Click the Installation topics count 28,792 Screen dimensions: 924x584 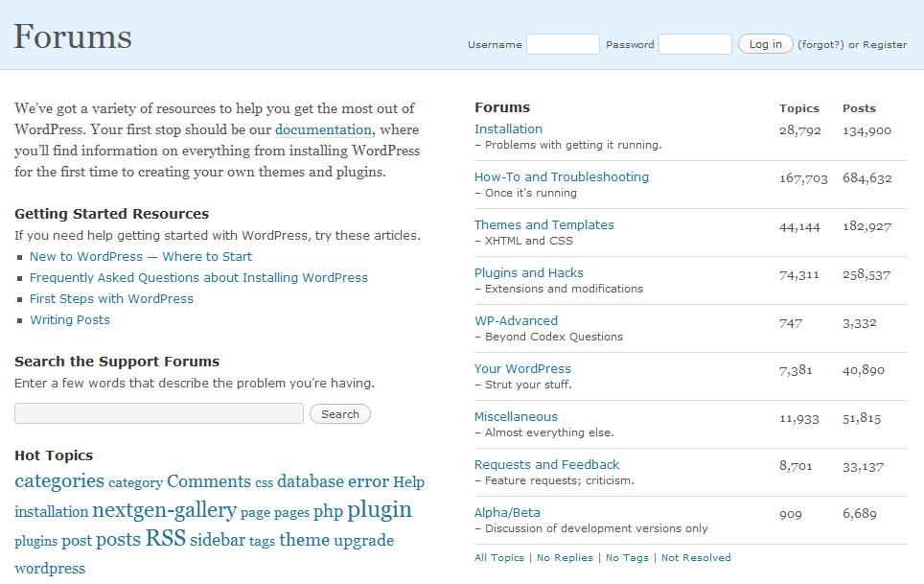(799, 130)
